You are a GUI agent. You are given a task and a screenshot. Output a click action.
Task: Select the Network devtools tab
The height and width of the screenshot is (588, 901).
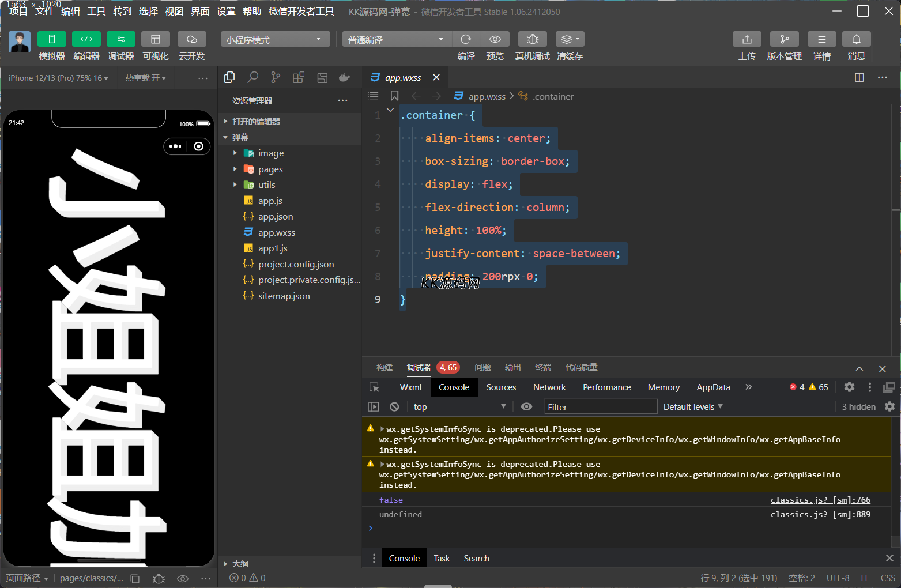click(549, 387)
